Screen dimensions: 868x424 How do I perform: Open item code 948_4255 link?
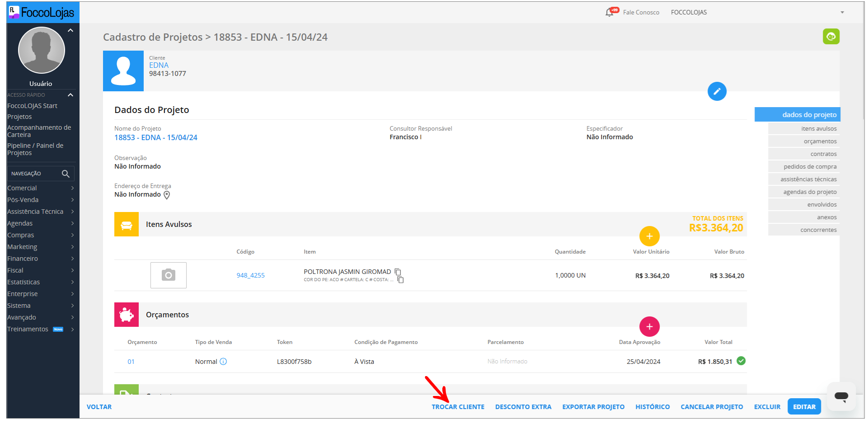click(x=250, y=275)
